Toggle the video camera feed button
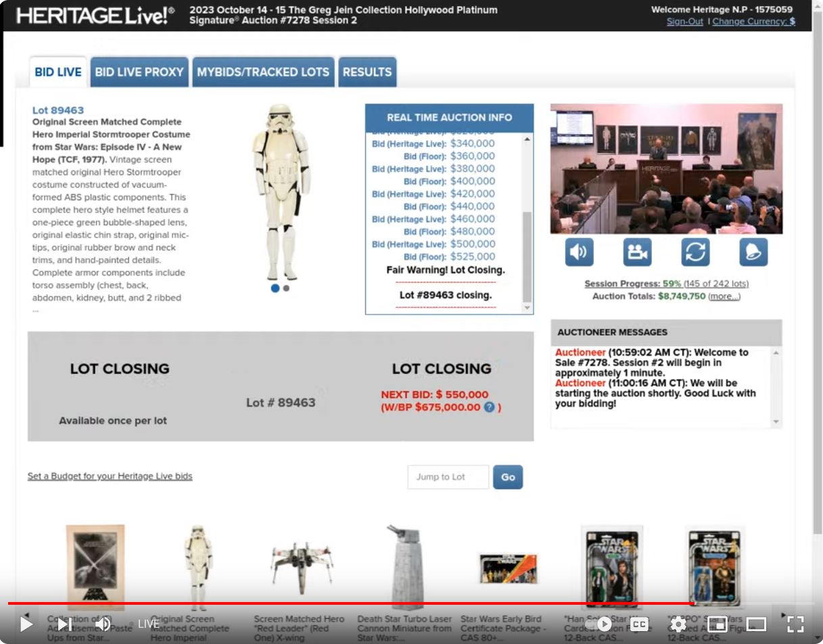 tap(638, 252)
